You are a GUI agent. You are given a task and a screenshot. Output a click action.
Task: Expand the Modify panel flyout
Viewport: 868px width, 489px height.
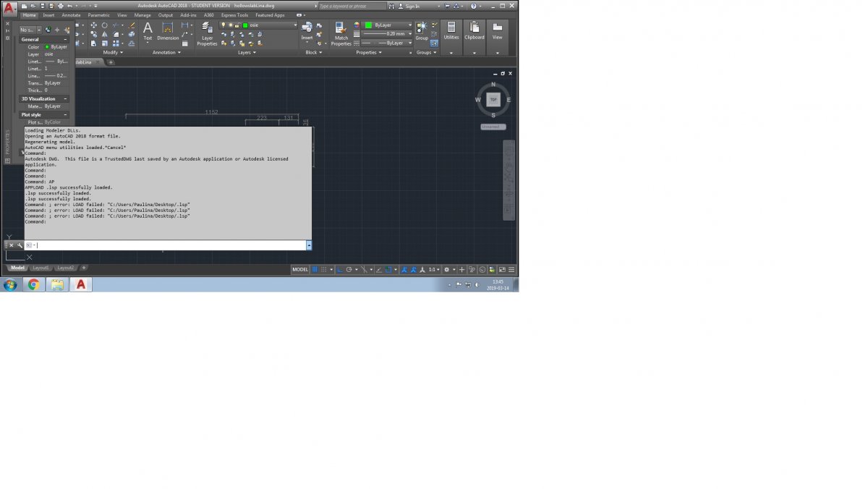pos(112,52)
